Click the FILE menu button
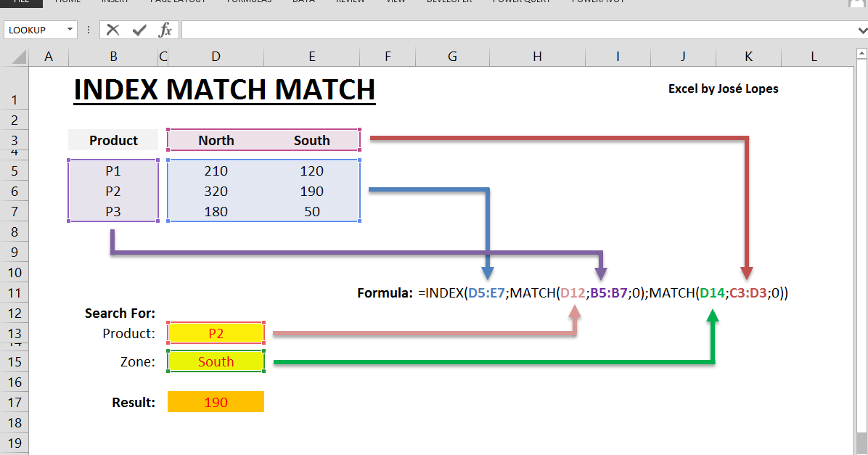868x455 pixels. 20,2
